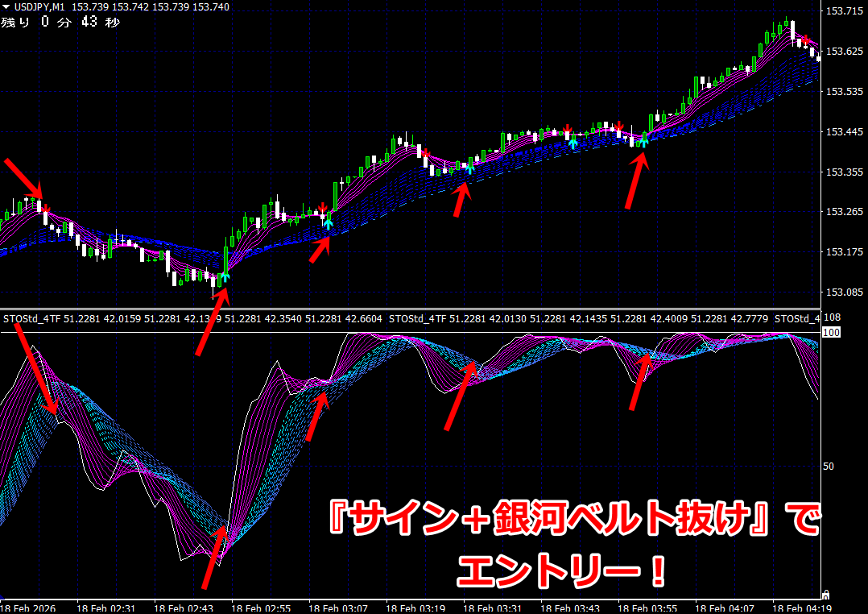Select the OHLC values starting 153.739 153.742
Screen dimensions: 868x614
(x=151, y=7)
